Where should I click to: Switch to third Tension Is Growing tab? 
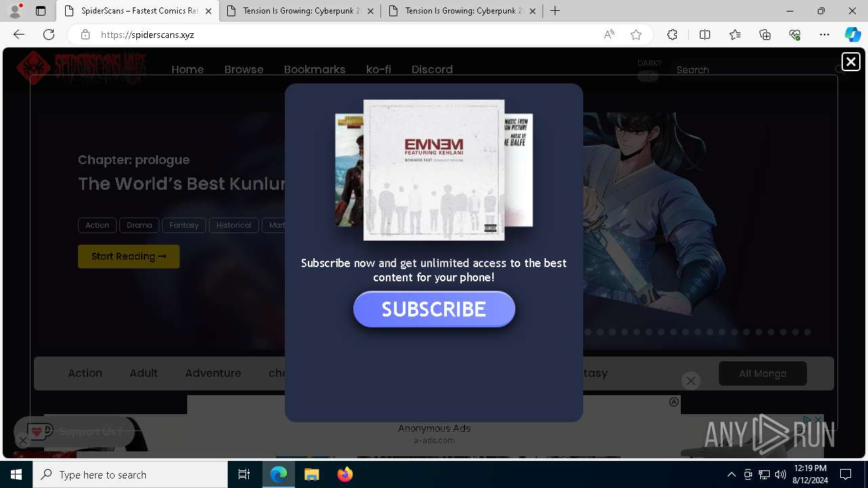[462, 11]
